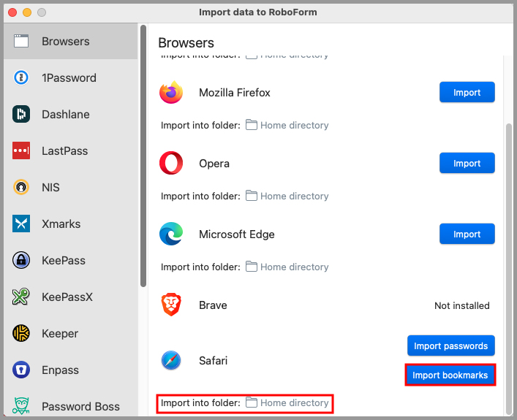Switch to KeePass import source
This screenshot has height=420, width=517.
[x=63, y=261]
